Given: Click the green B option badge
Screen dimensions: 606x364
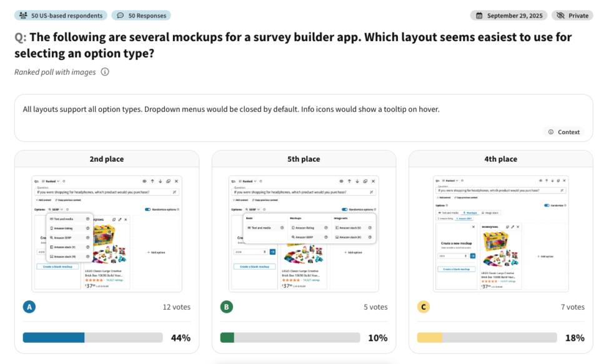Looking at the screenshot, I should [227, 307].
